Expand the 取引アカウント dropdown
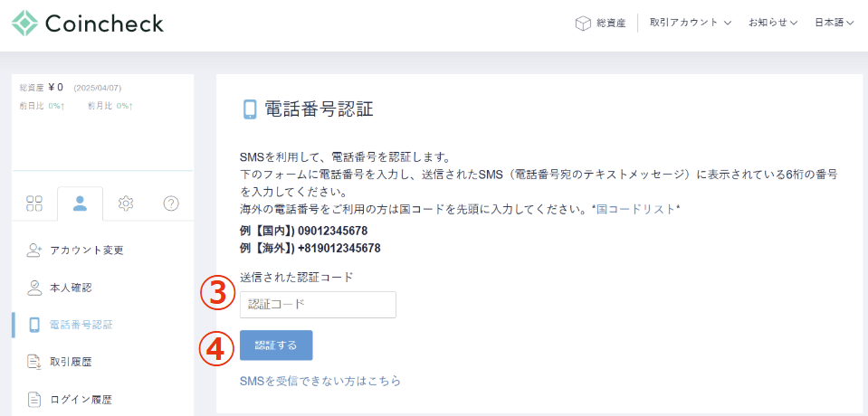This screenshot has height=416, width=868. 690,24
